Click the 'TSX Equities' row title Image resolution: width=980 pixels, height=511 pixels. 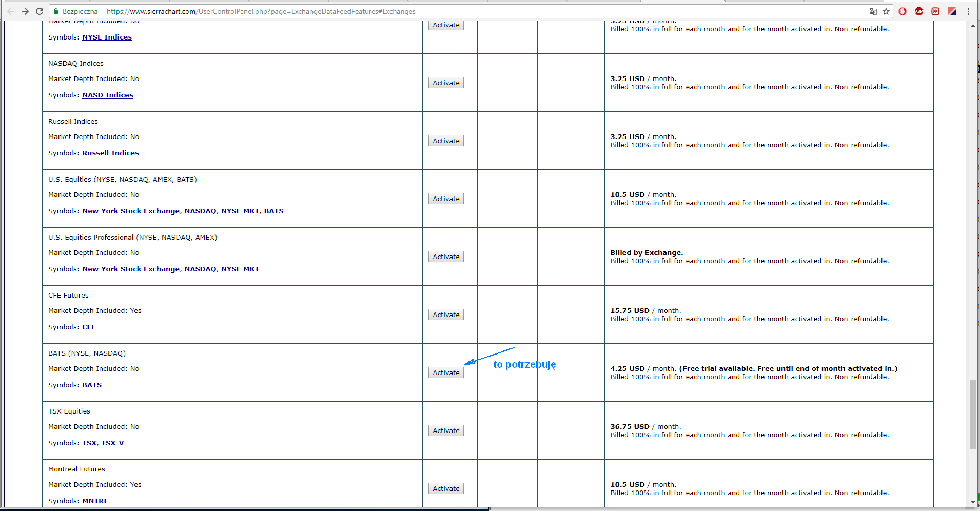coord(69,411)
